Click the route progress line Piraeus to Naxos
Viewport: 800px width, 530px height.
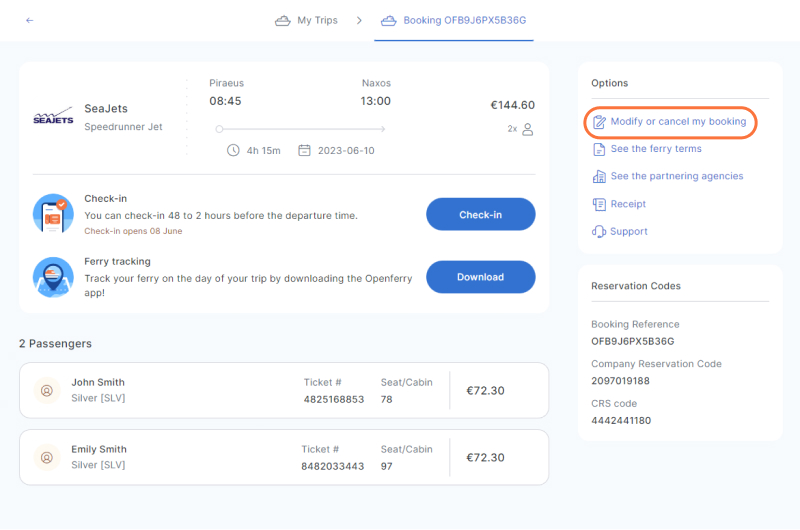click(300, 129)
